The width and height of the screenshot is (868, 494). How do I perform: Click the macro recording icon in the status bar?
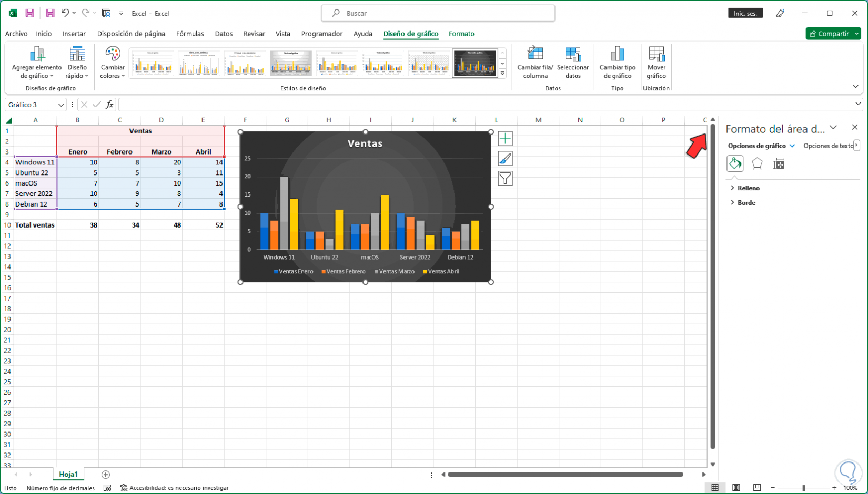107,488
